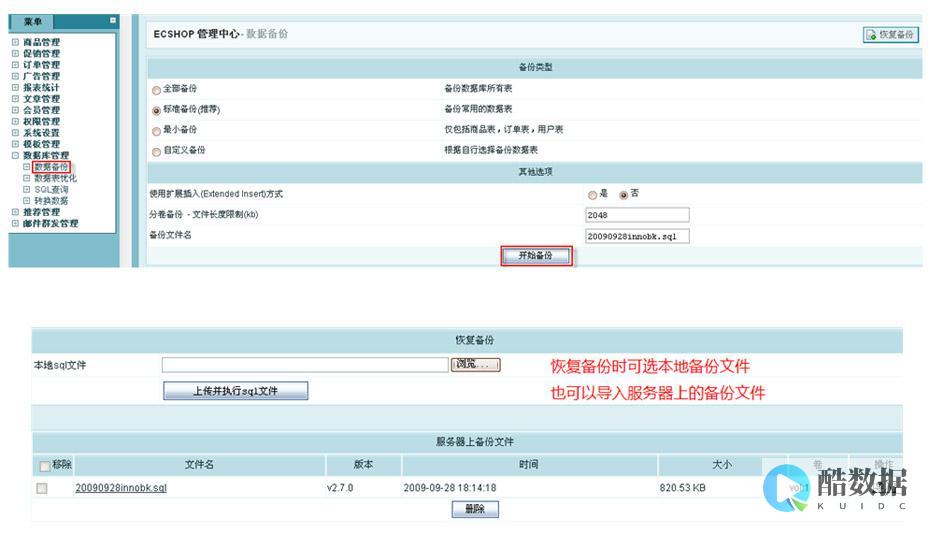
Task: Open 推荐管理 in the sidebar menu
Action: pyautogui.click(x=41, y=212)
